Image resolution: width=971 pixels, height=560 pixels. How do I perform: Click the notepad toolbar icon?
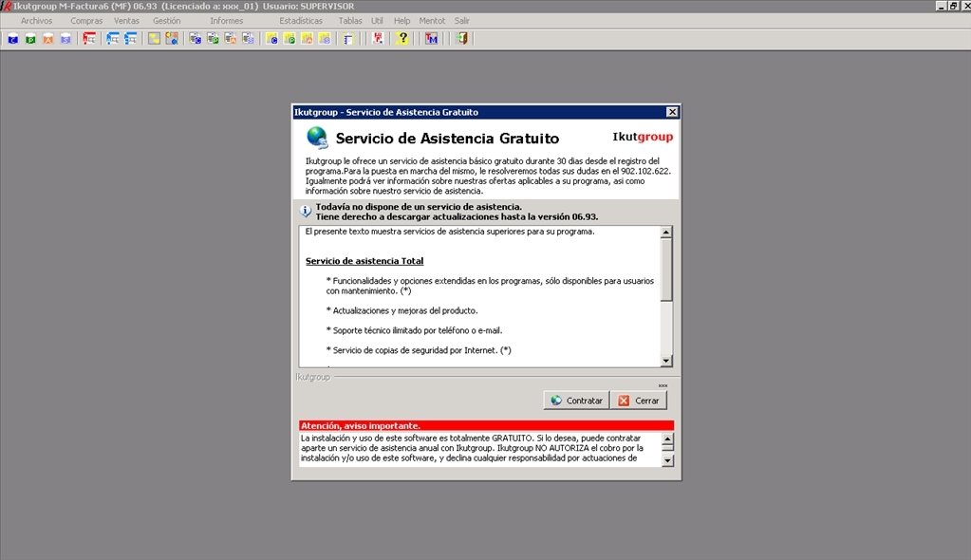348,38
